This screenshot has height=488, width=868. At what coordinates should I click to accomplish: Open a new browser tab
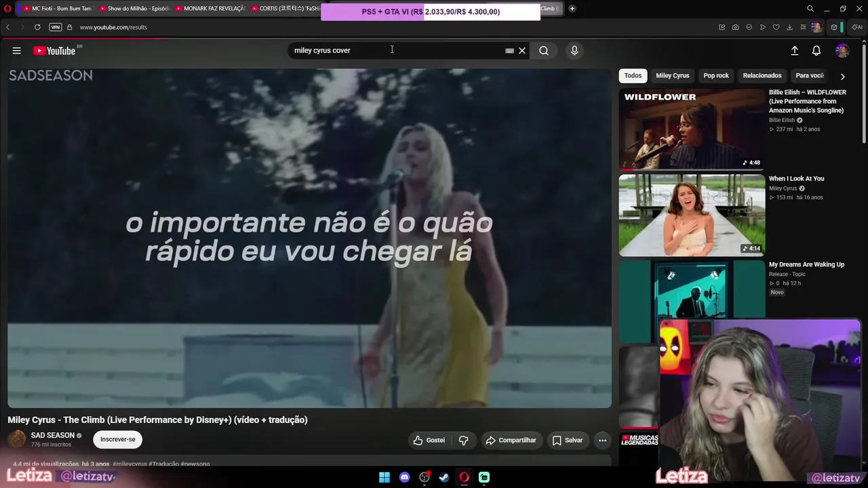tap(572, 9)
